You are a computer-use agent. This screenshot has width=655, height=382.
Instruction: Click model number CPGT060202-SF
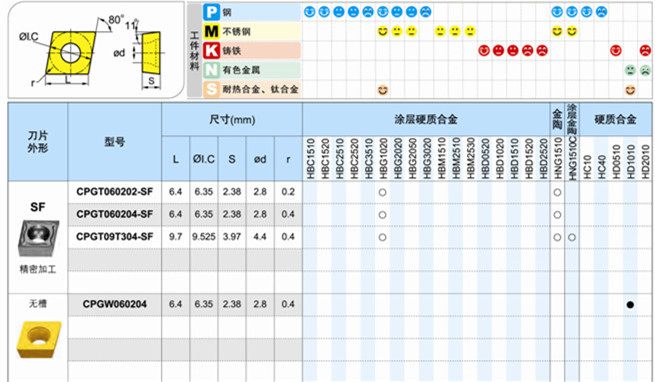pos(114,192)
